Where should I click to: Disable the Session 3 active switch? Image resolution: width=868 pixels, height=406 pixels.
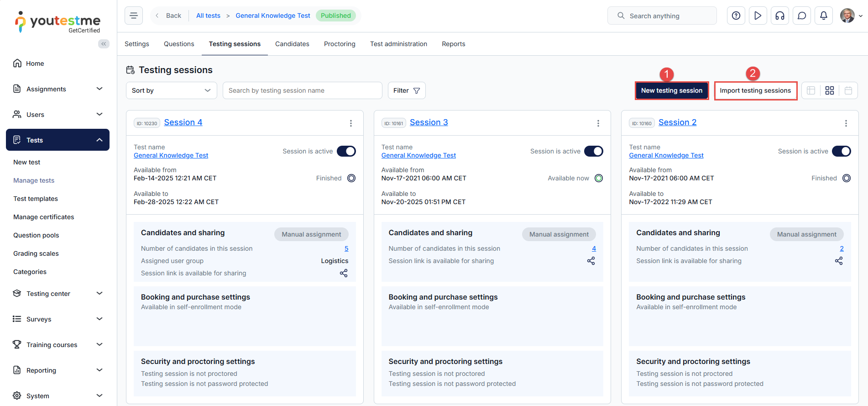[593, 151]
